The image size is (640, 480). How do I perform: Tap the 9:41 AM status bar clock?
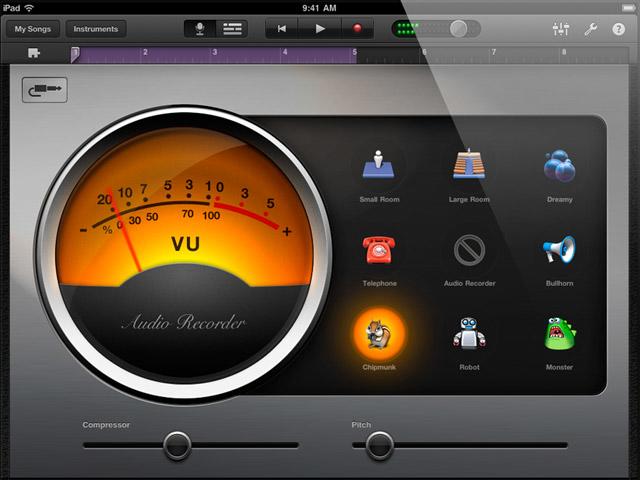[319, 8]
